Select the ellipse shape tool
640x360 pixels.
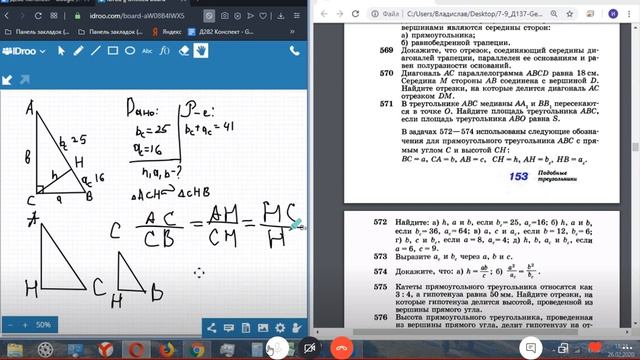(130, 51)
